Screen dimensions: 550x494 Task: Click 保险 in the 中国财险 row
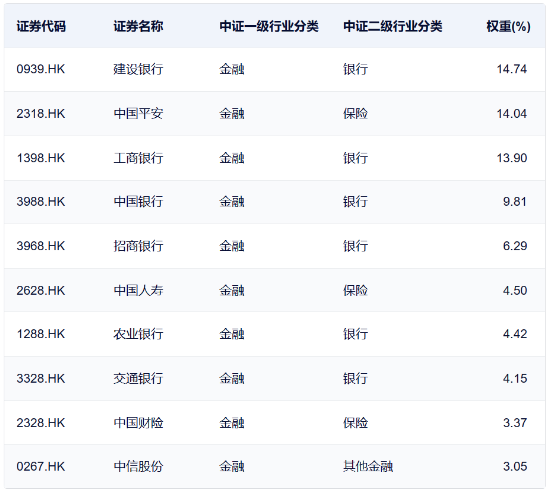tap(355, 423)
